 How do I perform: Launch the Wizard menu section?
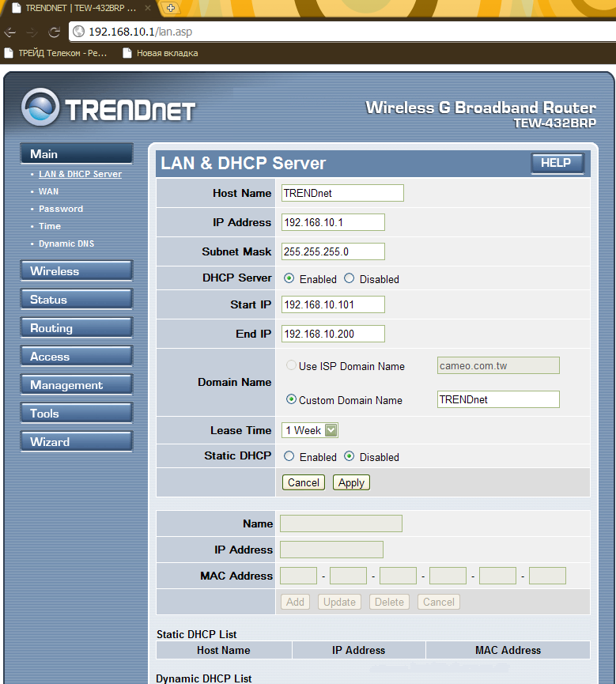click(77, 441)
